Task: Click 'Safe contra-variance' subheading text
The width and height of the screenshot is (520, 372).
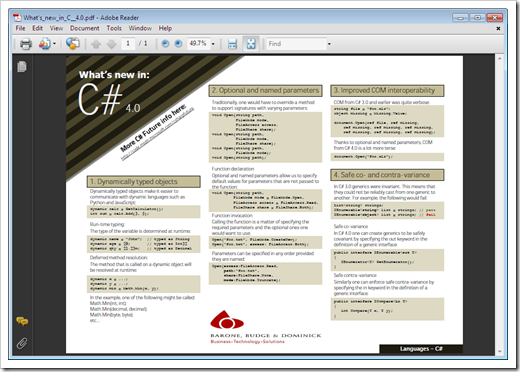Action: tap(355, 275)
